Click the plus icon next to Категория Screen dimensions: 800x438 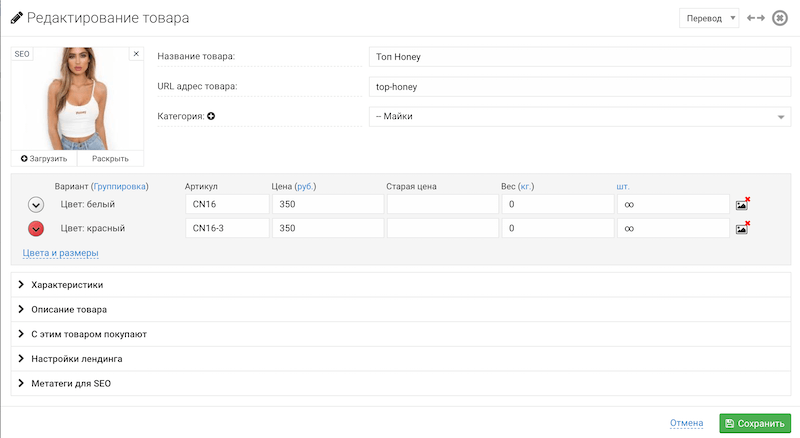[x=212, y=117]
